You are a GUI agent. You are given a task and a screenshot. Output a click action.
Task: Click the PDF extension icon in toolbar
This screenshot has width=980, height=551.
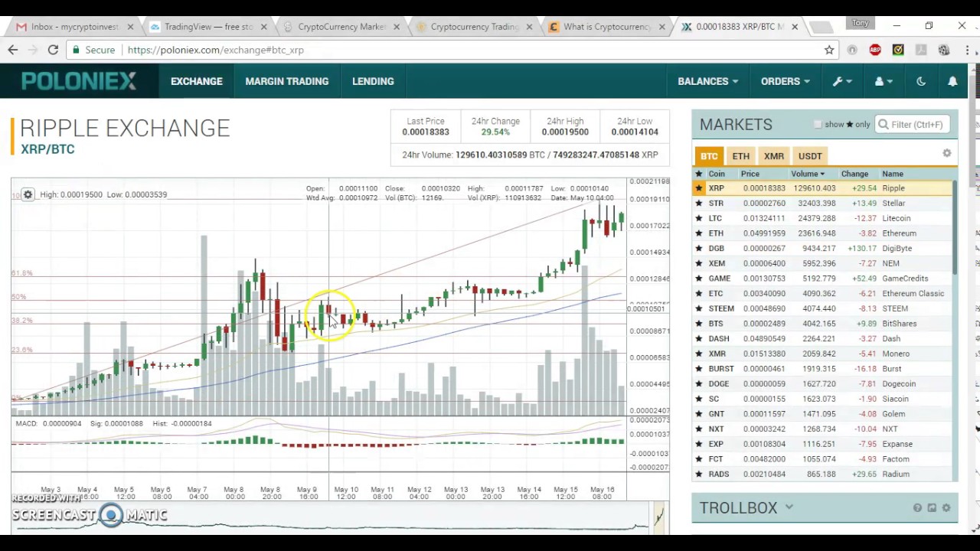click(x=921, y=50)
